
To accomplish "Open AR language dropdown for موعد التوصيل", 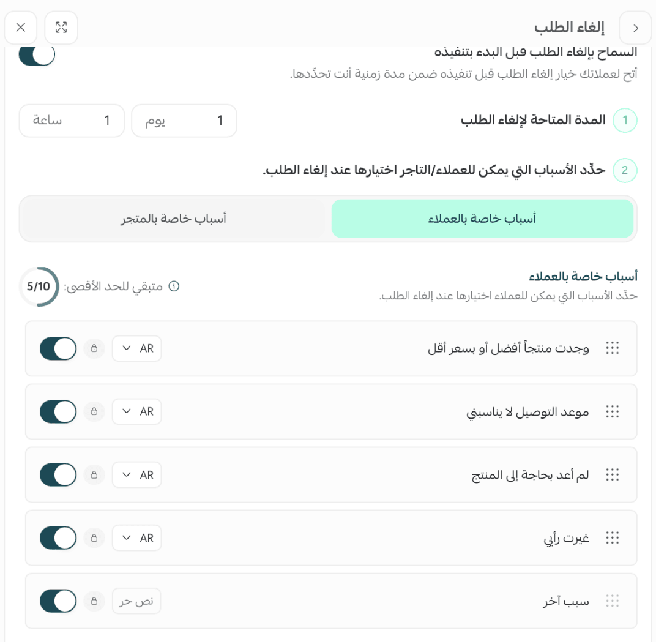I will pos(137,412).
